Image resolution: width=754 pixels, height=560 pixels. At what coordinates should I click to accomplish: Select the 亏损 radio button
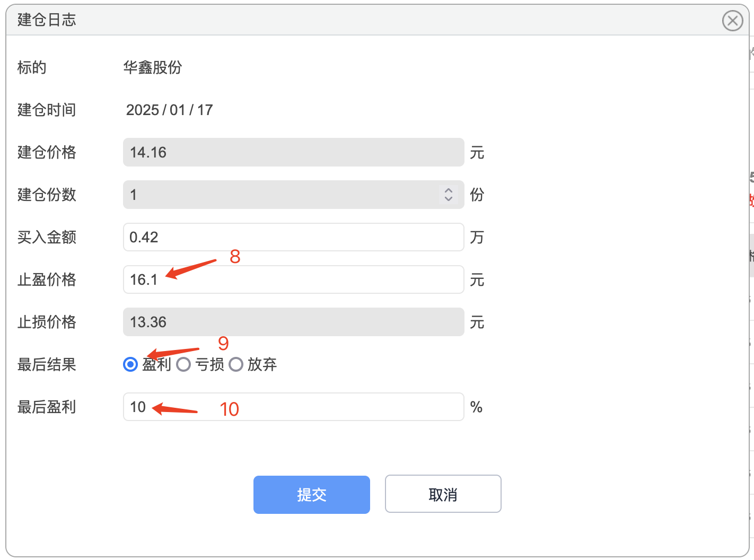coord(183,364)
